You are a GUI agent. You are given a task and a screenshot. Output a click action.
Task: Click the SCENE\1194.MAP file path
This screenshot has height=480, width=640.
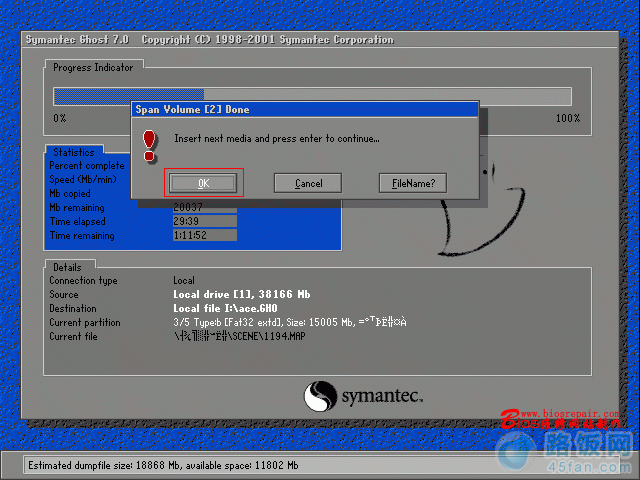pos(239,336)
